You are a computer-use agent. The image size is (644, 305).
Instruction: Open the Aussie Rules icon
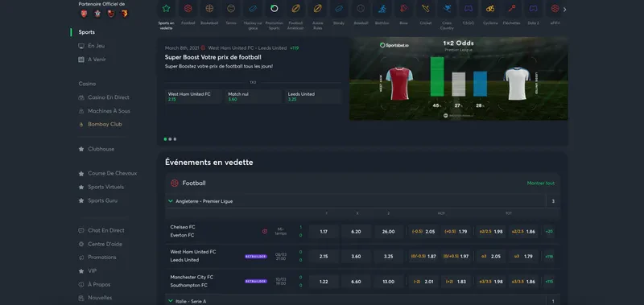click(x=317, y=8)
